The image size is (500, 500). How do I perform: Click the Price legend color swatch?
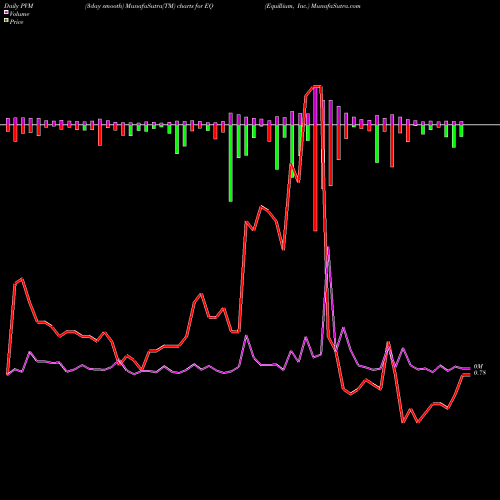6,21
